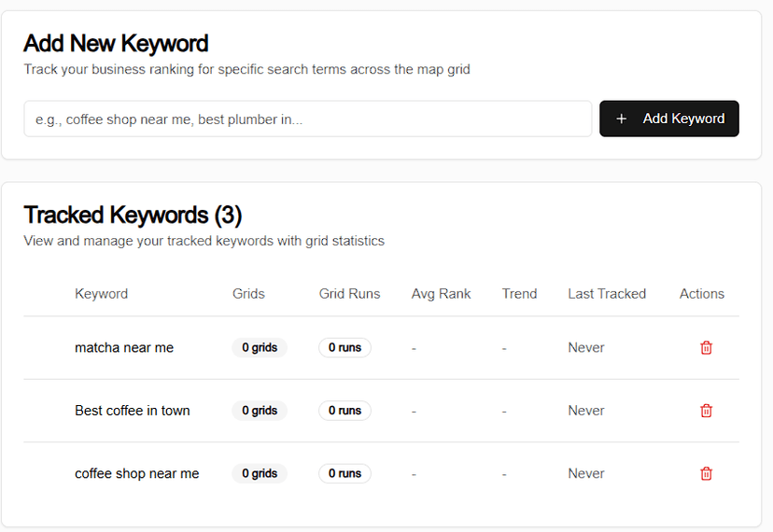Click the 'Tracked Keywords (3)' heading
This screenshot has width=773, height=532.
coord(133,216)
